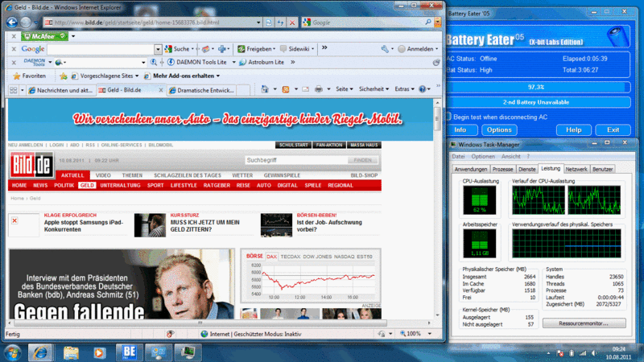The width and height of the screenshot is (644, 362).
Task: Click the IE home icon
Action: tap(265, 89)
